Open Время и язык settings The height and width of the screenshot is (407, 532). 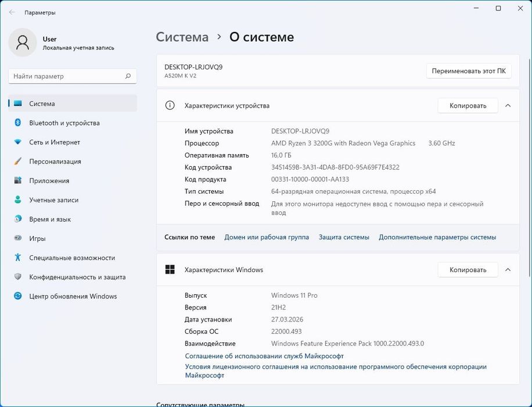[x=73, y=219]
